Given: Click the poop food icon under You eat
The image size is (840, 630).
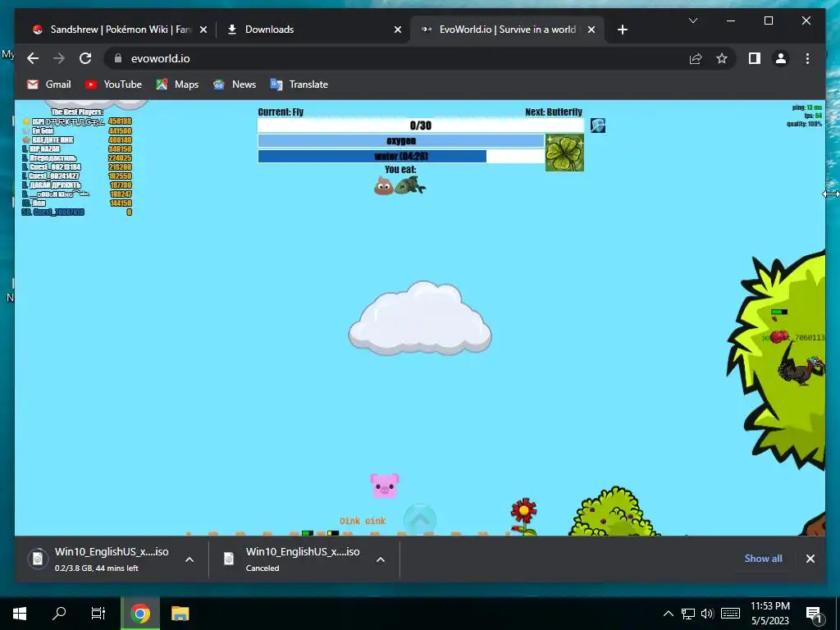Looking at the screenshot, I should 384,186.
